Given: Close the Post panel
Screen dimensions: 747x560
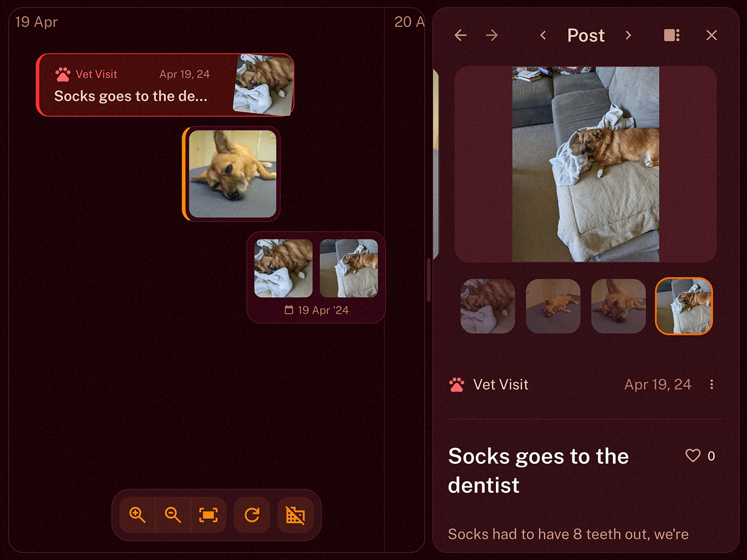Looking at the screenshot, I should click(x=712, y=35).
